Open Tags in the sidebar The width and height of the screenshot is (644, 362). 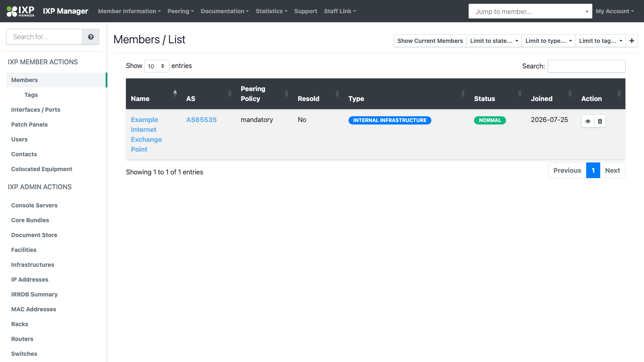31,95
